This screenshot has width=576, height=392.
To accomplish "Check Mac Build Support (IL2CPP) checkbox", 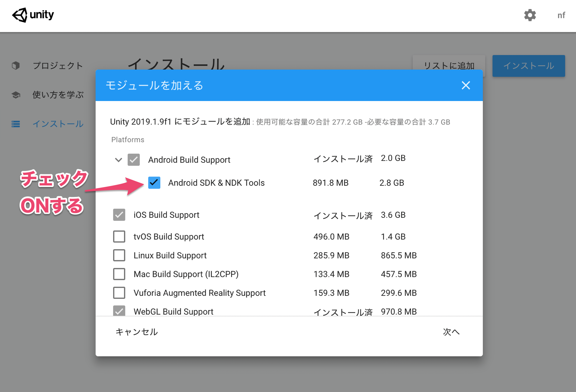I will [x=119, y=274].
